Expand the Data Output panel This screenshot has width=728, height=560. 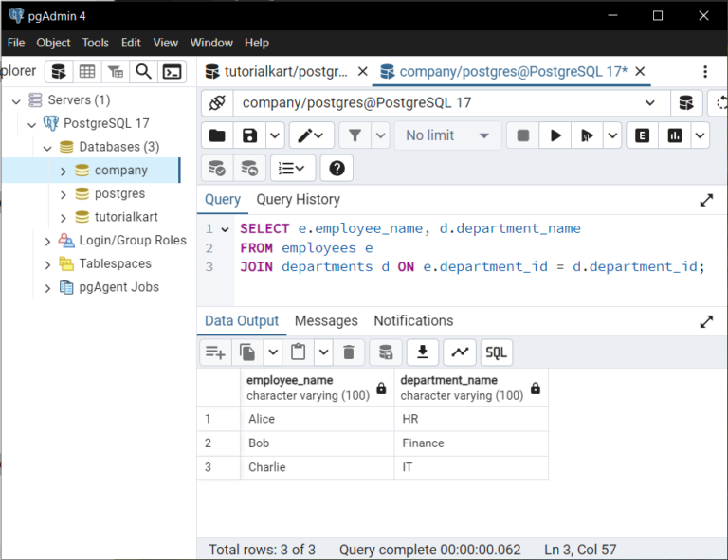point(706,321)
